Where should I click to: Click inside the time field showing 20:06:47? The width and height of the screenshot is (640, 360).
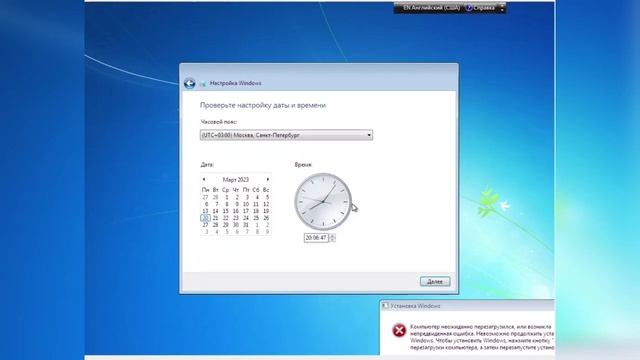coord(316,238)
